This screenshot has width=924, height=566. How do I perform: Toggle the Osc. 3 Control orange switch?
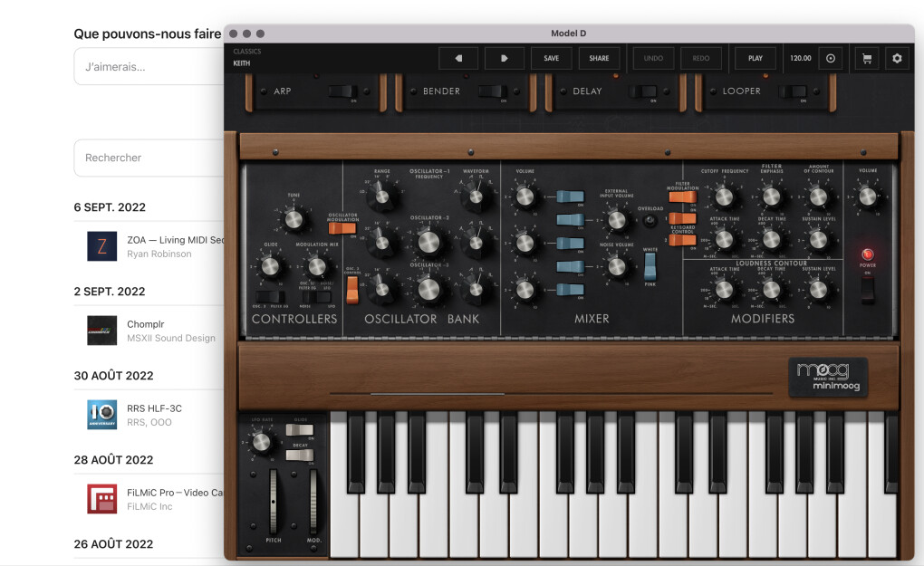pyautogui.click(x=352, y=290)
